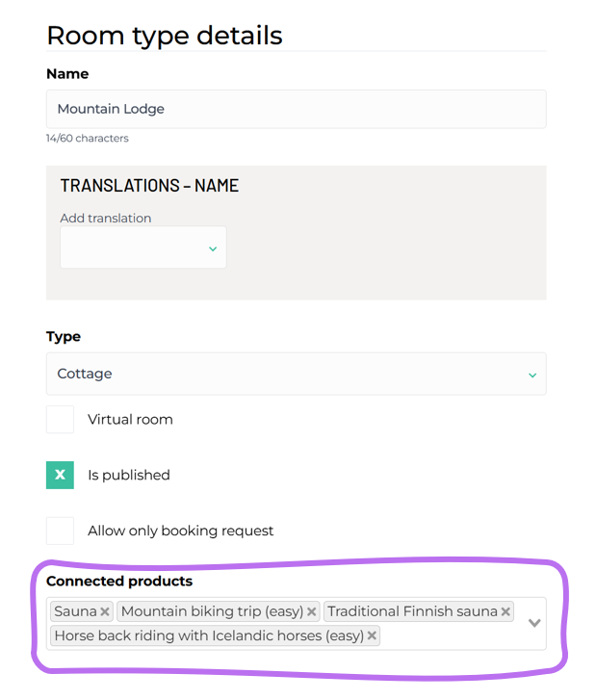
Task: Click the Horse back riding tag label
Action: 209,635
